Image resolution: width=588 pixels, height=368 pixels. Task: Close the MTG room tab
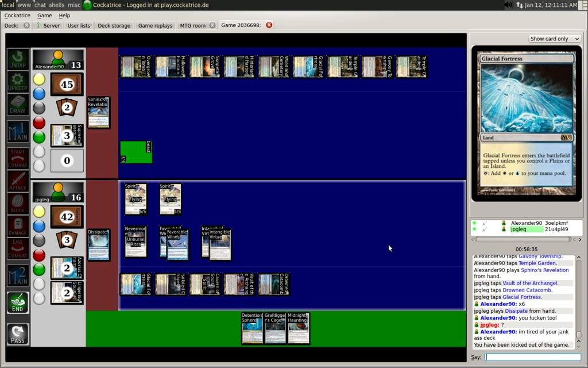tap(212, 25)
